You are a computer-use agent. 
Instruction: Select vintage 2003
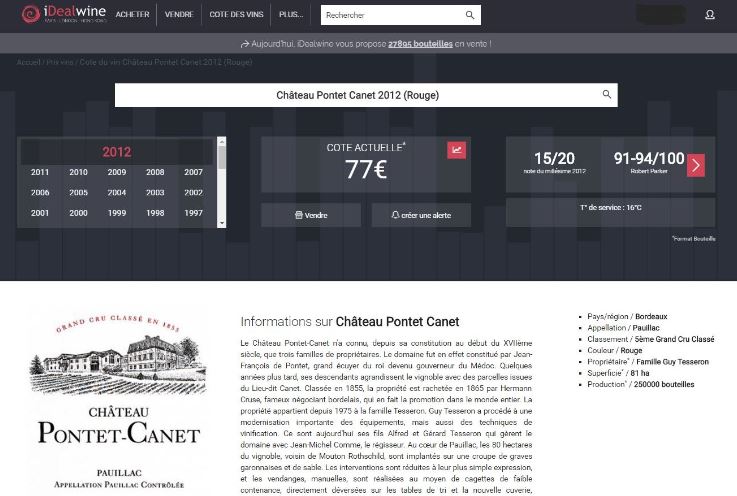tap(155, 192)
